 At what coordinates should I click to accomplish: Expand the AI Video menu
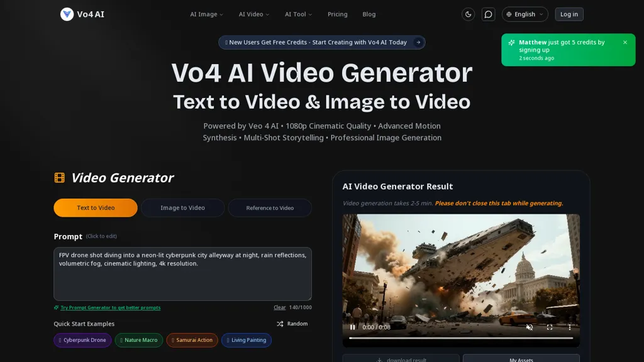click(x=254, y=14)
